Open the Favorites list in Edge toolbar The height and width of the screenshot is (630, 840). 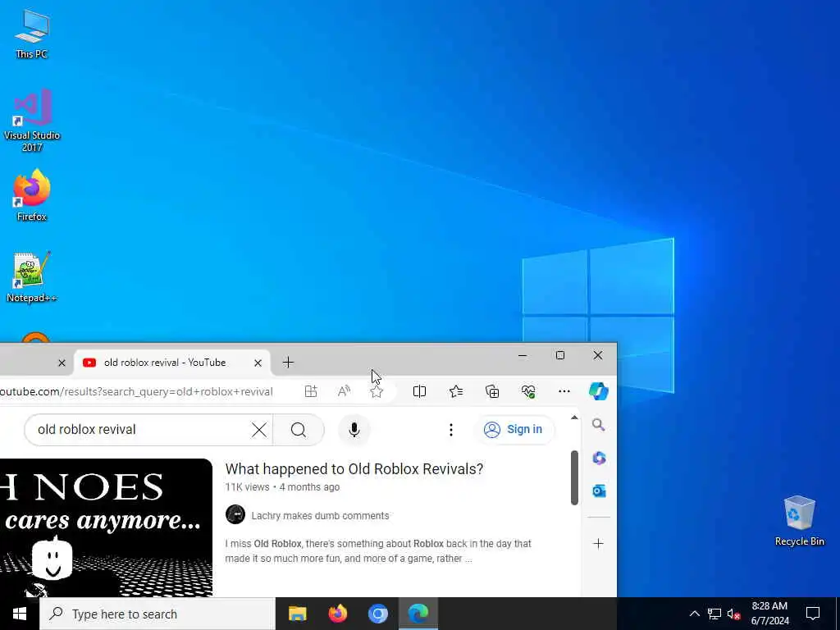(456, 391)
